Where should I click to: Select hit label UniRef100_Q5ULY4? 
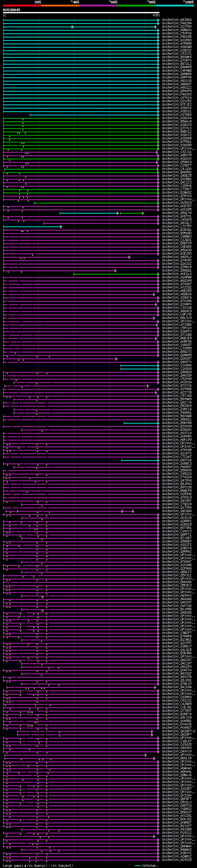click(176, 213)
